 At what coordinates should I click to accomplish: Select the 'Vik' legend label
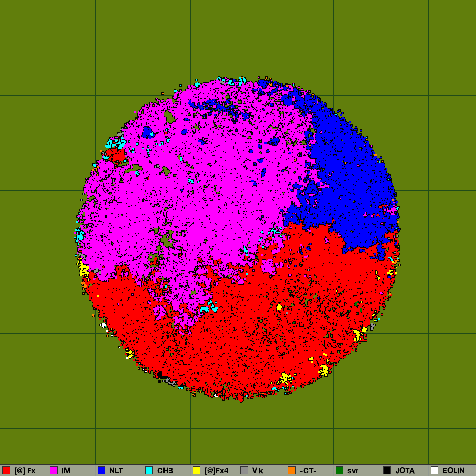coord(258,471)
